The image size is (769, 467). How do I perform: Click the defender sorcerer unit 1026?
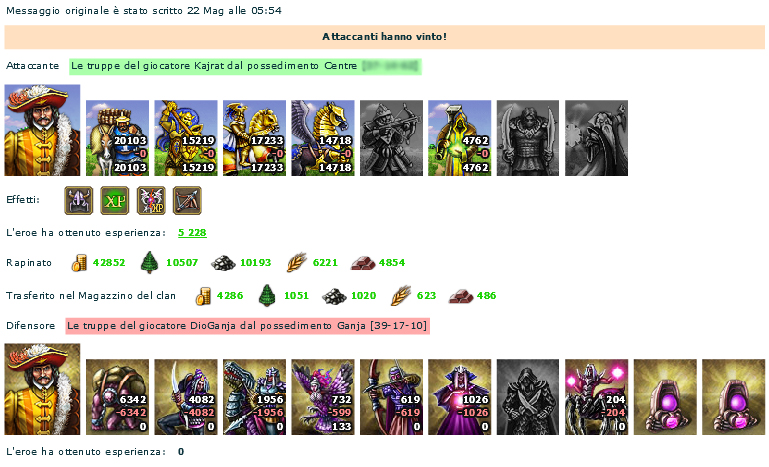(x=460, y=397)
